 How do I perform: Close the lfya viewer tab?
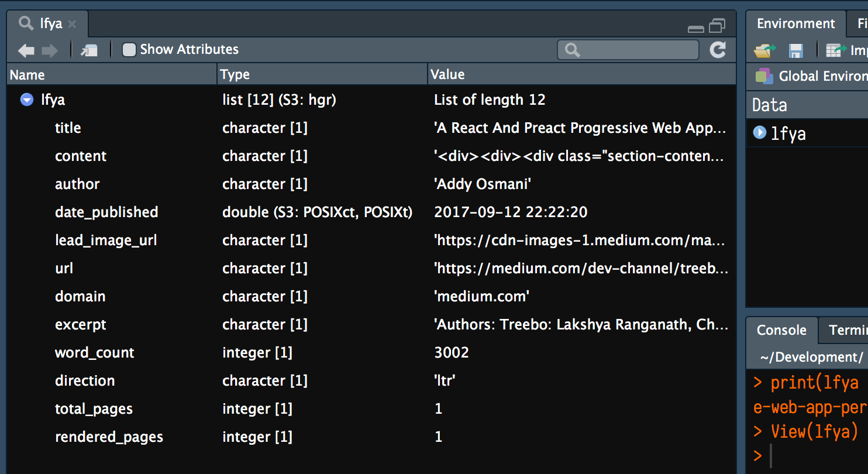tap(72, 24)
